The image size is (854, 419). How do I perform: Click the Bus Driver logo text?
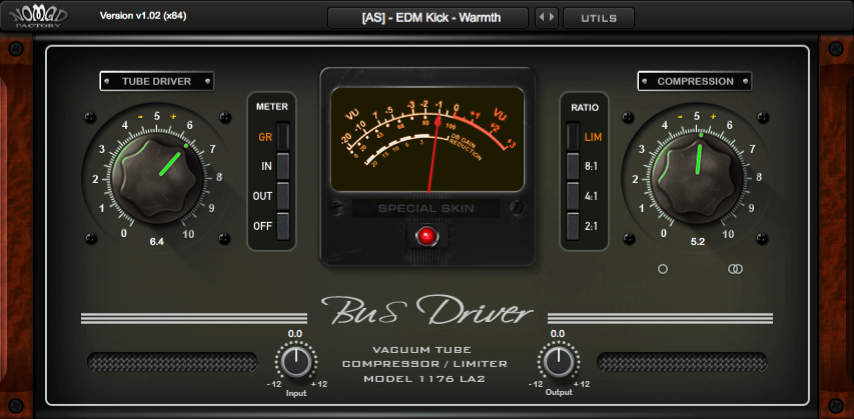point(426,312)
